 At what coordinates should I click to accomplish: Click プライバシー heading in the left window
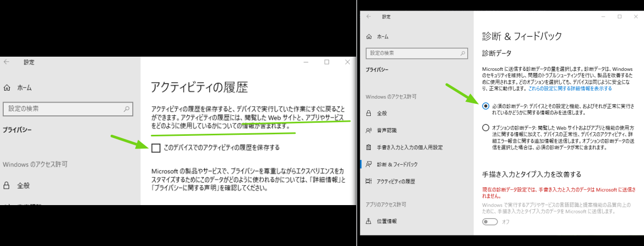click(x=17, y=129)
